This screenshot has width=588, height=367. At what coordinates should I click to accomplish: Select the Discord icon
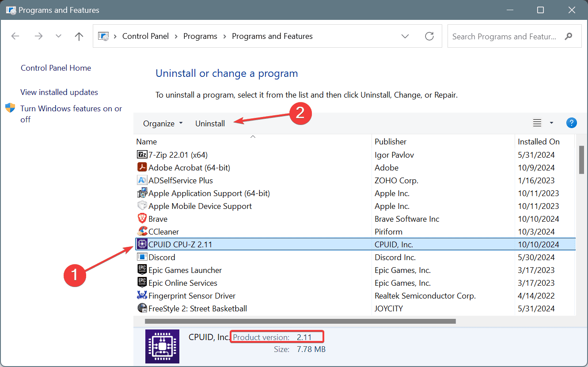click(x=142, y=257)
